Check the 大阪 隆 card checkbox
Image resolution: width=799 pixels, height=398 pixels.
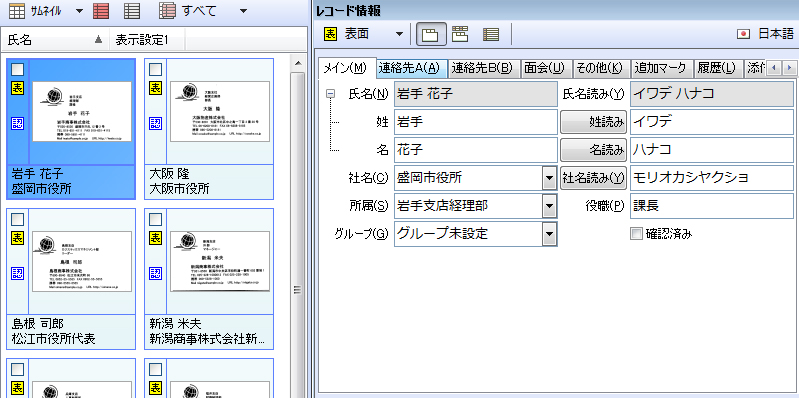click(x=155, y=69)
